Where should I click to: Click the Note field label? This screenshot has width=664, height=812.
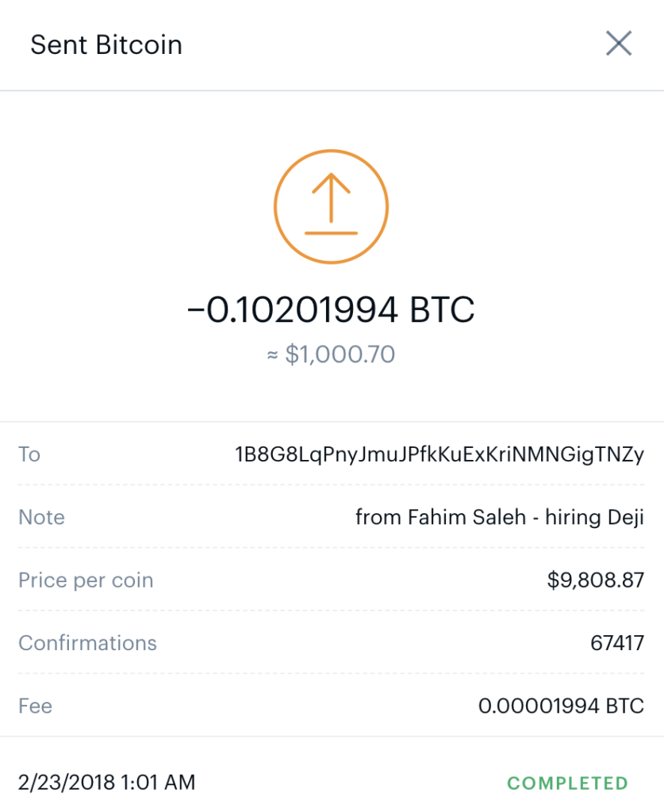pyautogui.click(x=41, y=517)
